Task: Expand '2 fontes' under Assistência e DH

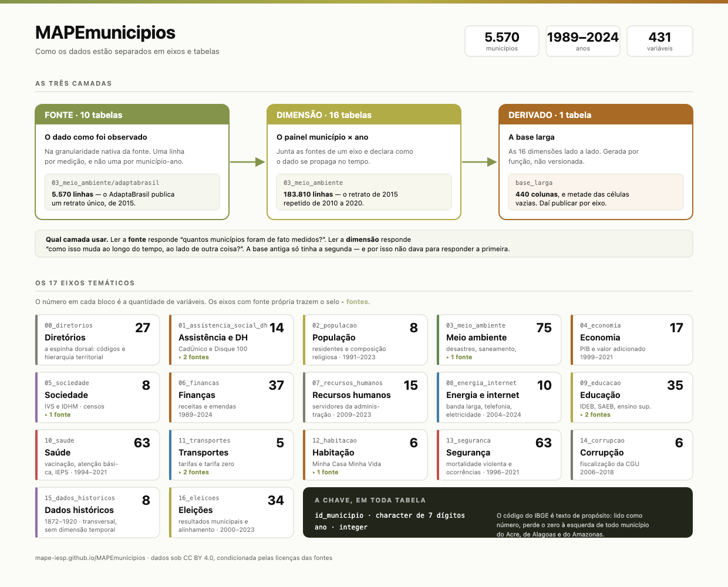Action: [x=194, y=357]
